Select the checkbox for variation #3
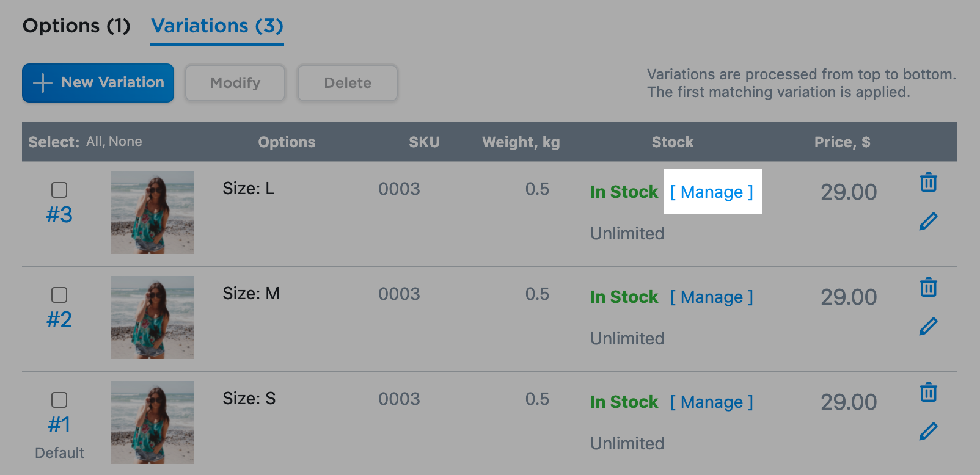This screenshot has height=475, width=980. [59, 190]
